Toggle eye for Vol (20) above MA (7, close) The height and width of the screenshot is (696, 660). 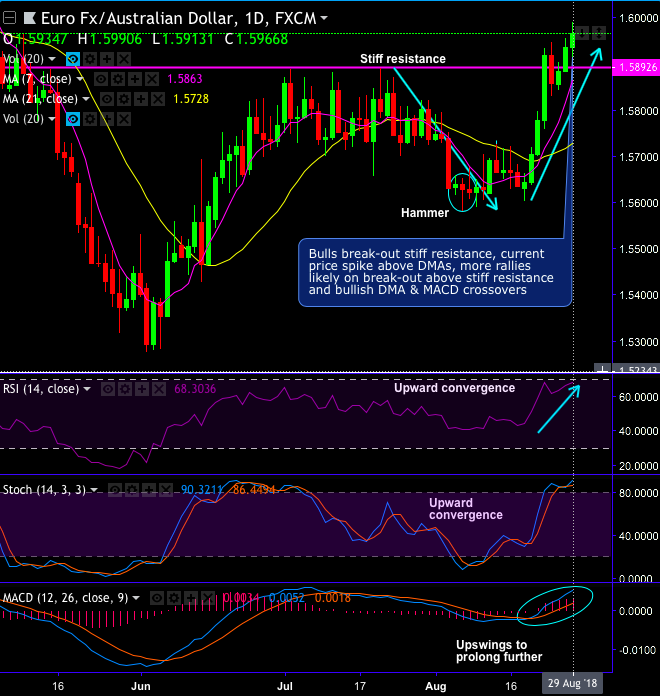point(73,59)
